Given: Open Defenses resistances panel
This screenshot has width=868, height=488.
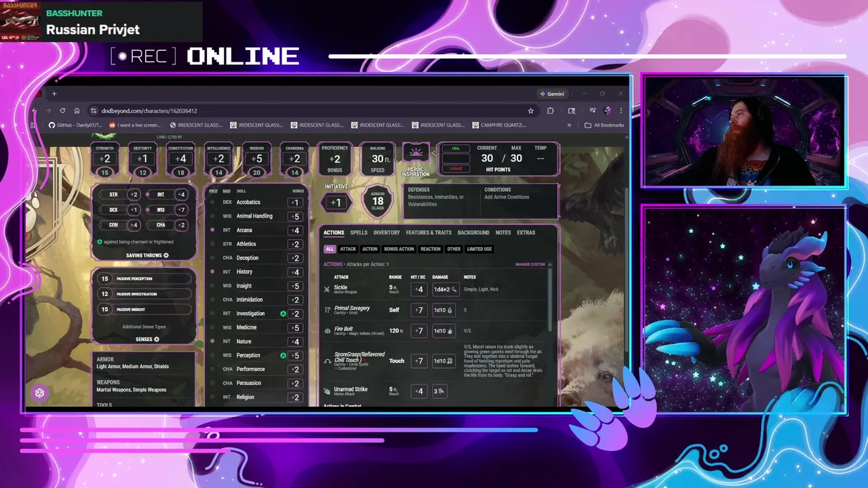Looking at the screenshot, I should pos(441,201).
